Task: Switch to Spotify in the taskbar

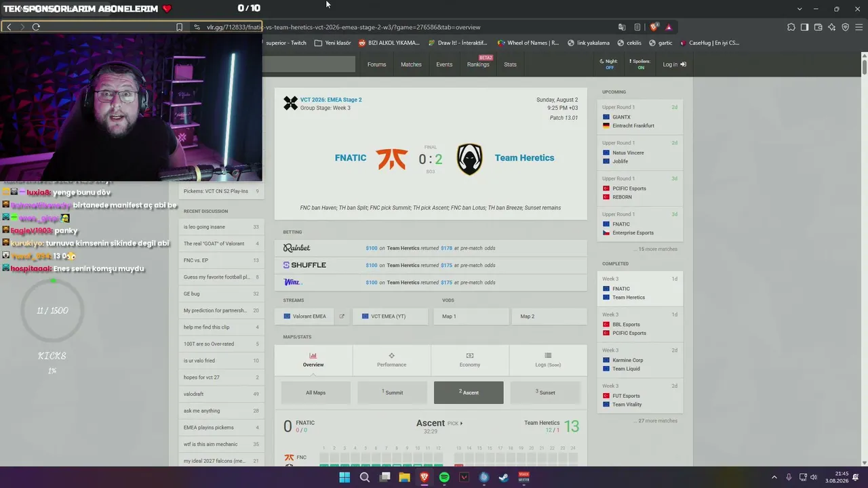Action: (x=444, y=478)
